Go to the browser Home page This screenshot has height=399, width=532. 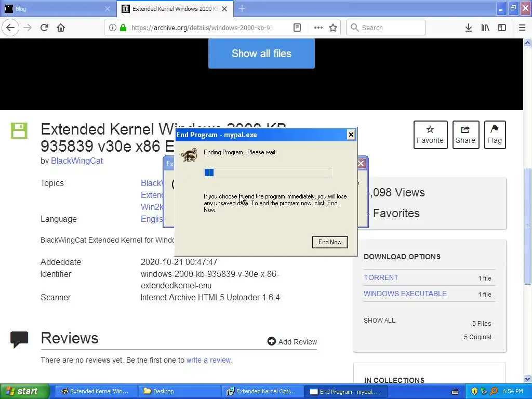(x=61, y=28)
